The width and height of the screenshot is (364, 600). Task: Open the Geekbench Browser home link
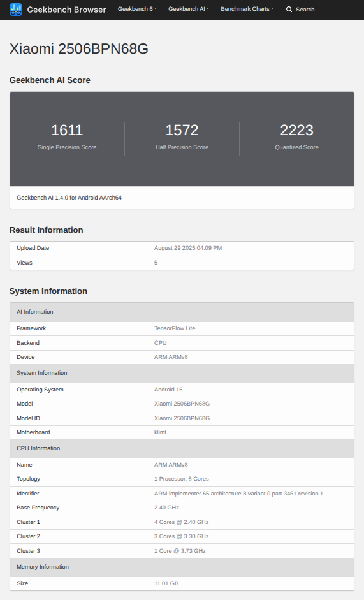pyautogui.click(x=58, y=10)
